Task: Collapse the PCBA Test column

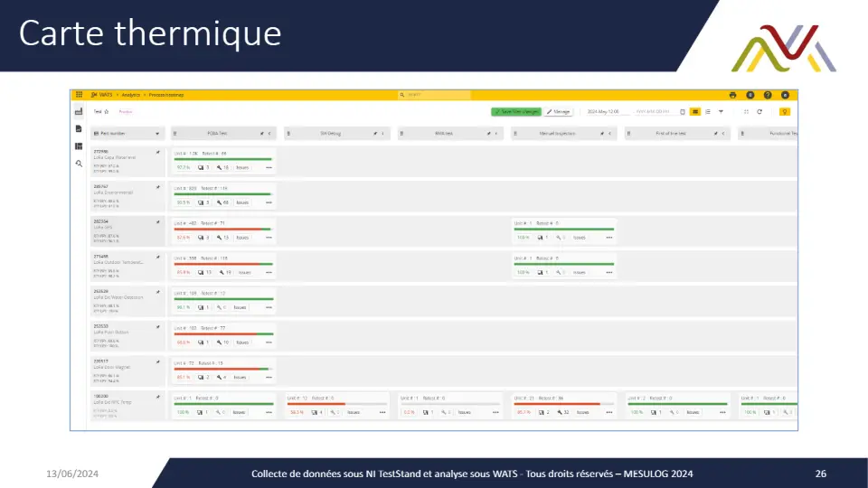Action: point(269,134)
